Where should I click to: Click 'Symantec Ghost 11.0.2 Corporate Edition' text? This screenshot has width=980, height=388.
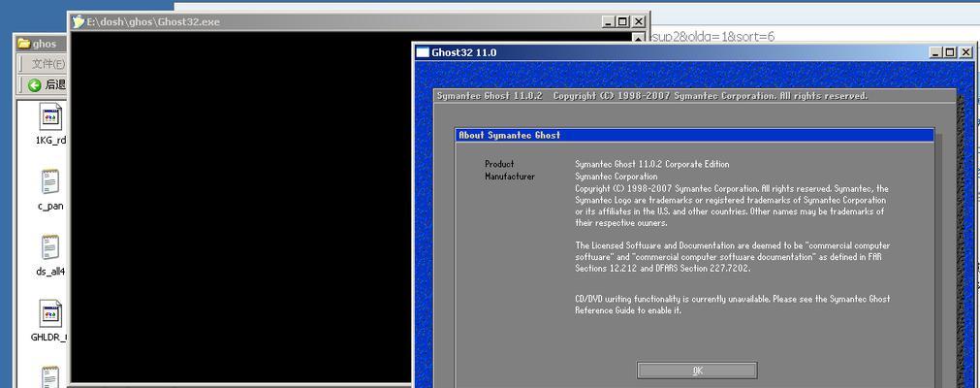(651, 164)
